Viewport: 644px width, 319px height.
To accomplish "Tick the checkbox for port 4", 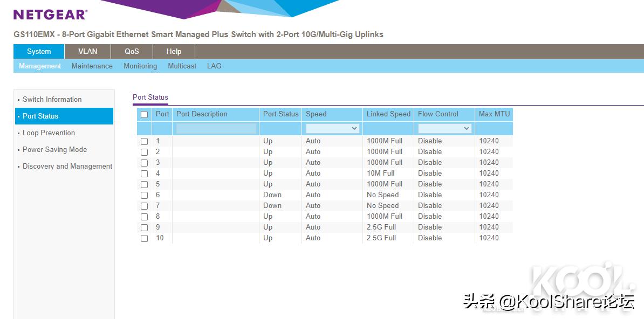I will click(x=144, y=174).
